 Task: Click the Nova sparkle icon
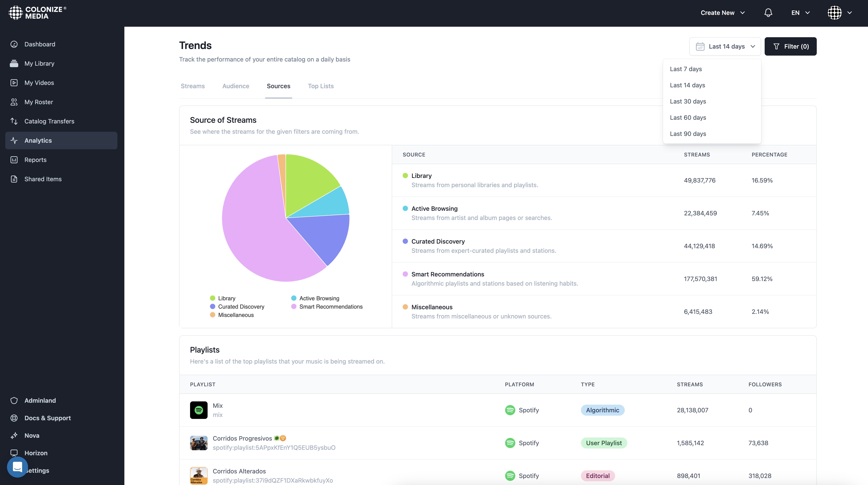[x=14, y=436]
